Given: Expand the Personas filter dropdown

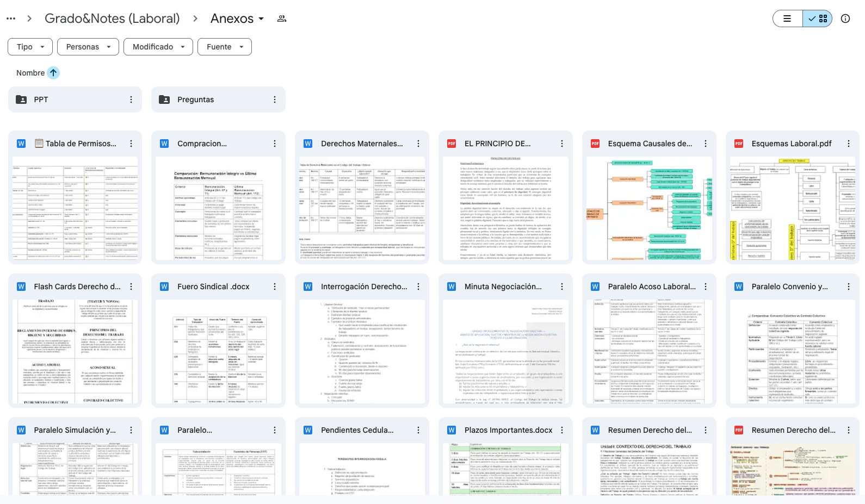Looking at the screenshot, I should pyautogui.click(x=88, y=47).
